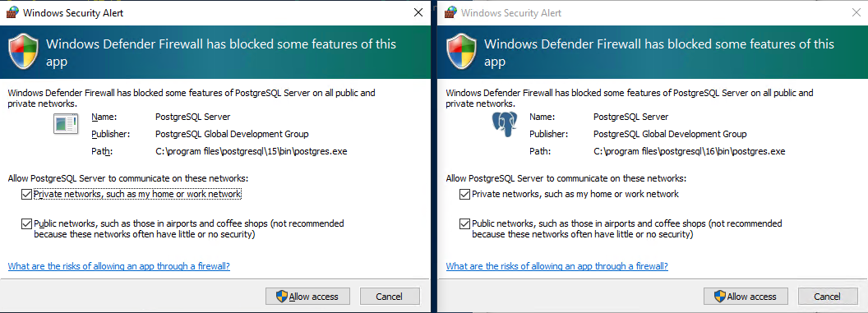Uncheck Private networks in the left dialog

pyautogui.click(x=26, y=194)
